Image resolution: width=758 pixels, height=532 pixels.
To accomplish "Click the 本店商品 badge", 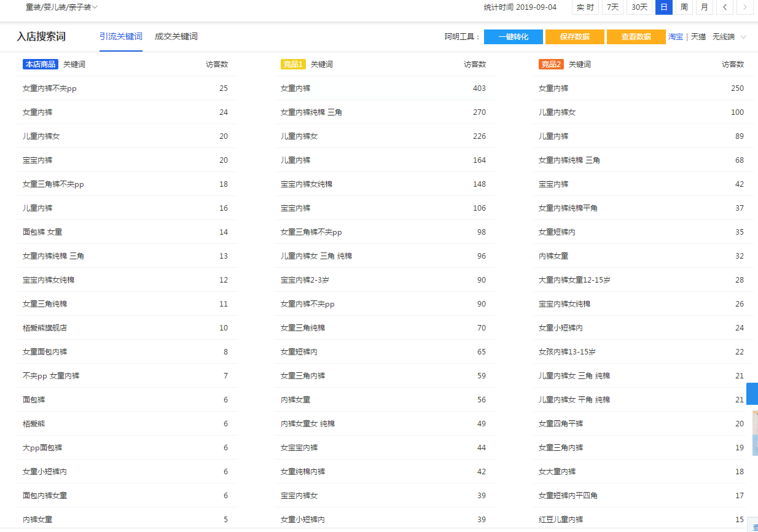I will pyautogui.click(x=41, y=64).
